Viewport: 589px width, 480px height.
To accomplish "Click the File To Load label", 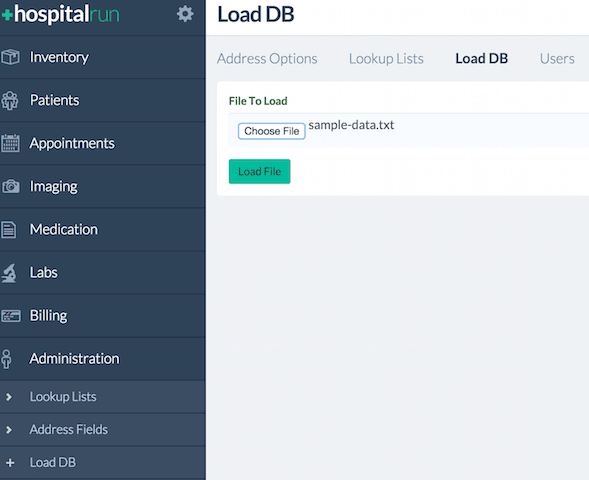I will pyautogui.click(x=258, y=101).
